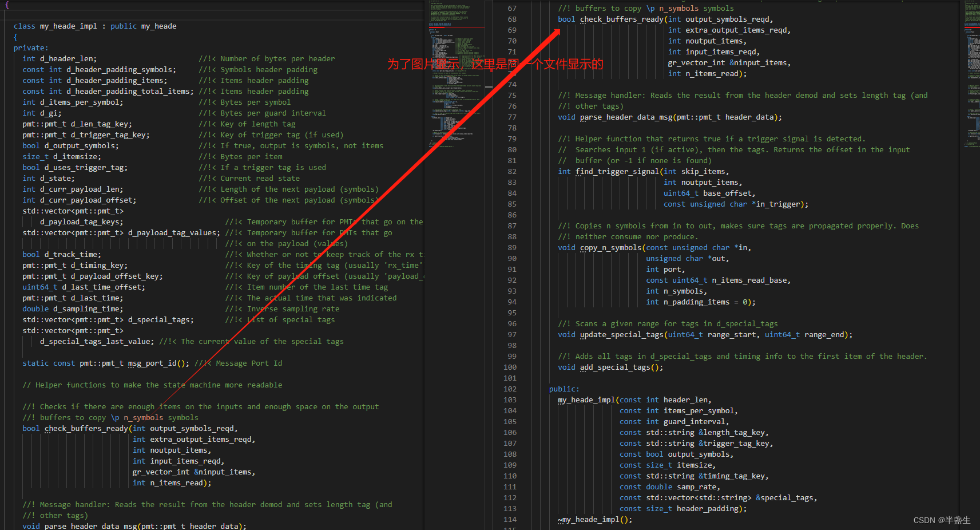The height and width of the screenshot is (530, 980).
Task: Click the 'd_payload_tag_keys;' line
Action: click(81, 222)
